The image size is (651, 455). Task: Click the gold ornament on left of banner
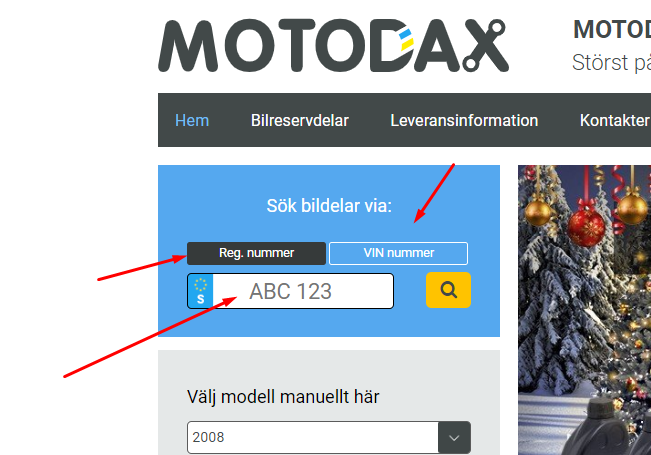tap(538, 212)
